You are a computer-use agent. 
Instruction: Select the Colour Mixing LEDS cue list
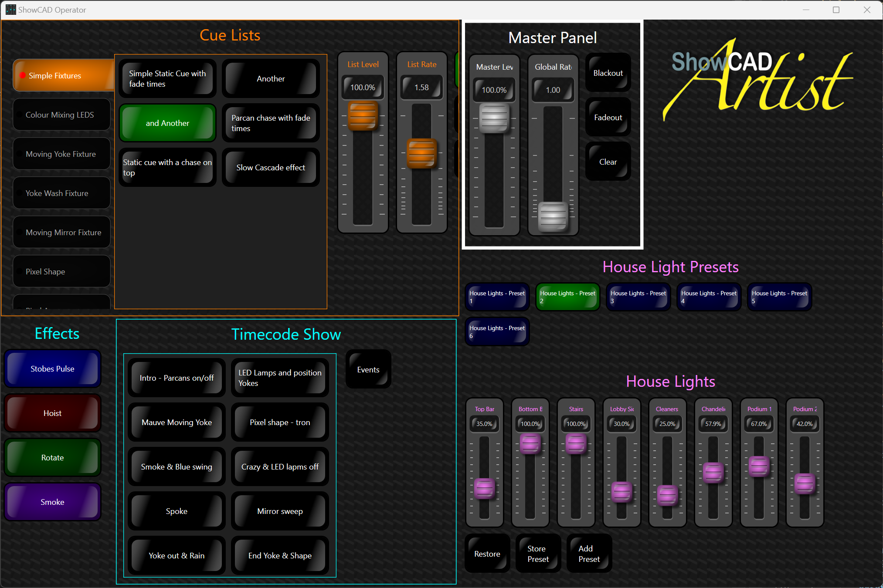tap(61, 115)
